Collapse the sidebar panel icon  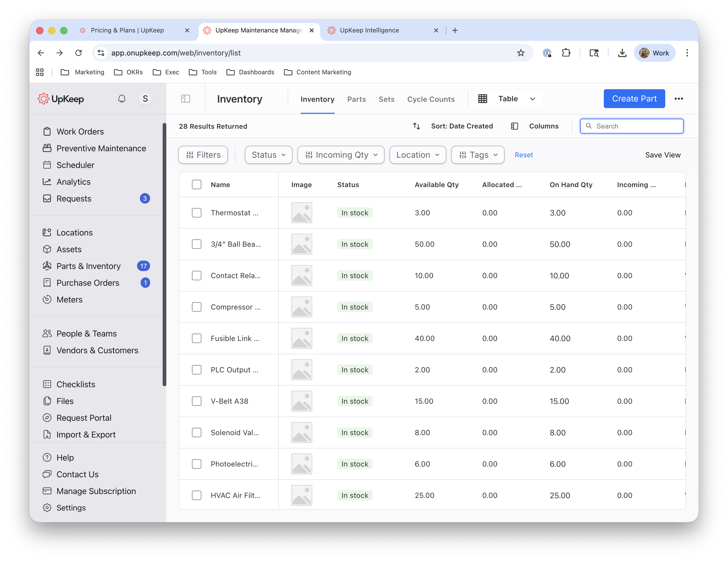click(186, 99)
